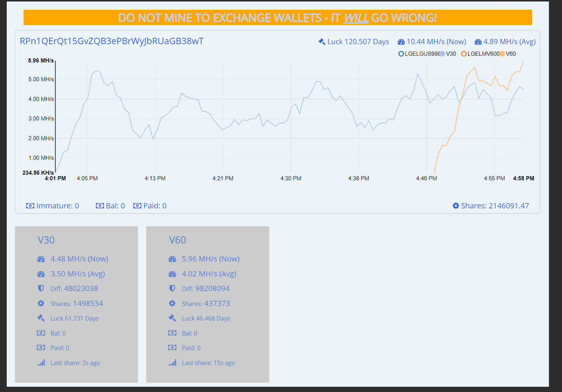The width and height of the screenshot is (562, 392).
Task: Click the gear icon beside V30 Shares: 1498534
Action: point(41,303)
